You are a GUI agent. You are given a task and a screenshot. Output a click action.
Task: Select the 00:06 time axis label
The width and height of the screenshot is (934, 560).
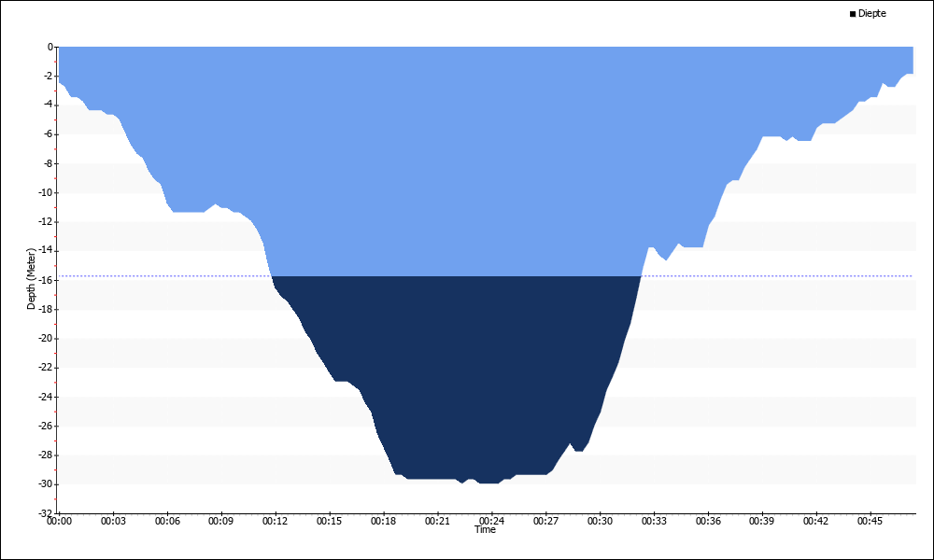pyautogui.click(x=167, y=521)
